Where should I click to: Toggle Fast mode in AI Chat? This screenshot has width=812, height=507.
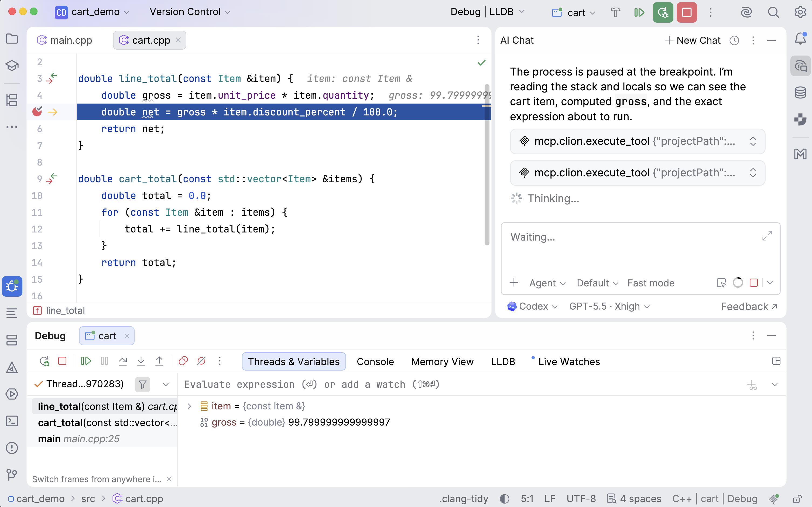[x=651, y=283]
